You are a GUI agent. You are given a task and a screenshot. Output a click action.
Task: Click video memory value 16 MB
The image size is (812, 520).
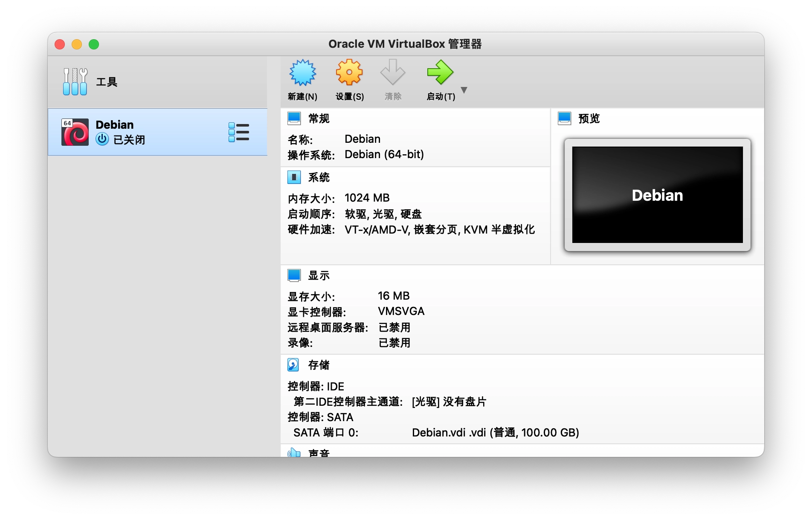[394, 296]
